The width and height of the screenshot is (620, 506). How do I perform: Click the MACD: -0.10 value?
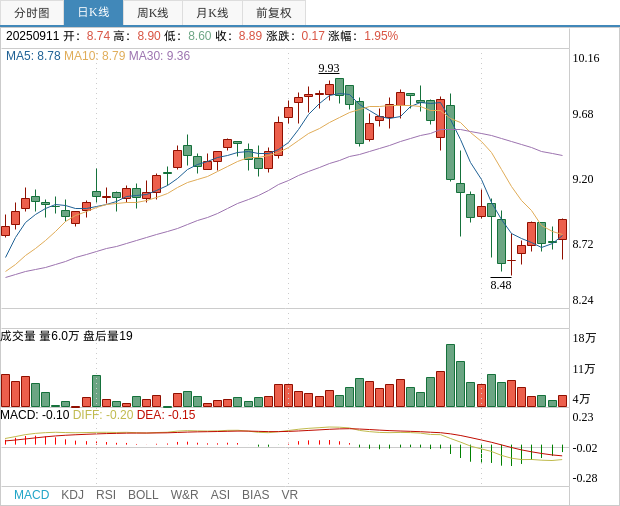[35, 415]
